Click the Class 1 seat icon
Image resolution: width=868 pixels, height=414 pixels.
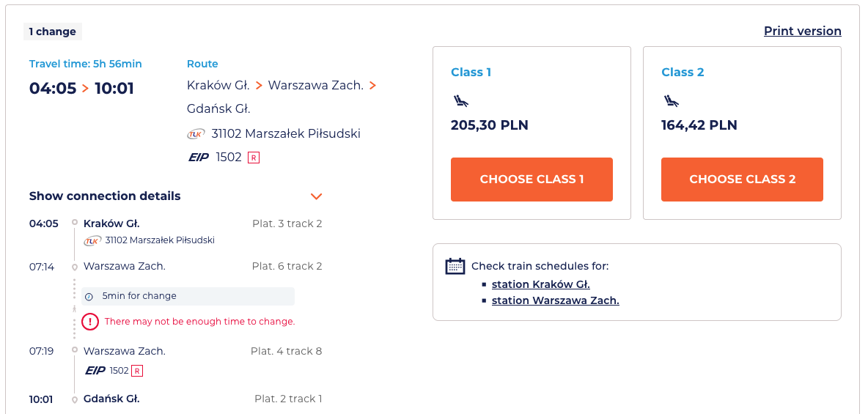461,101
